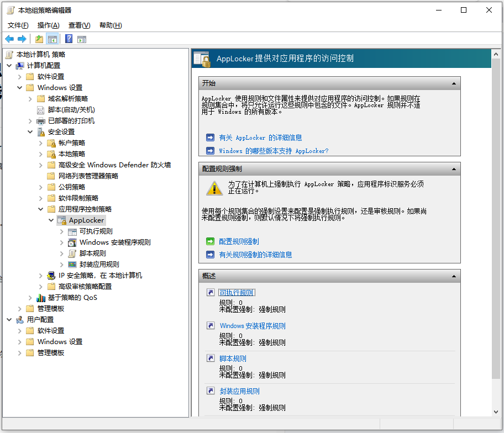
Task: Click the AppLocker tree node icon
Action: [x=62, y=220]
